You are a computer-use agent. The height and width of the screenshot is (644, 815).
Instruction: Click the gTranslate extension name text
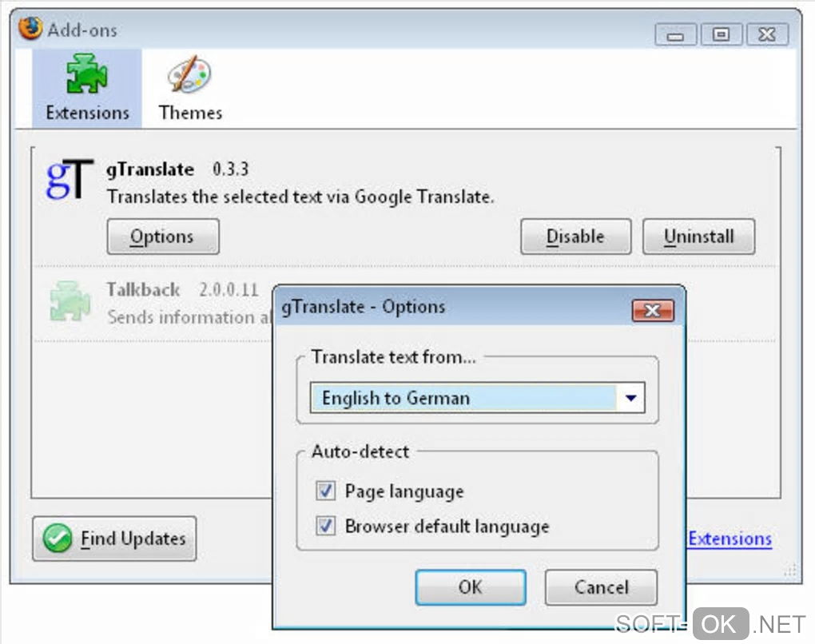pyautogui.click(x=150, y=169)
